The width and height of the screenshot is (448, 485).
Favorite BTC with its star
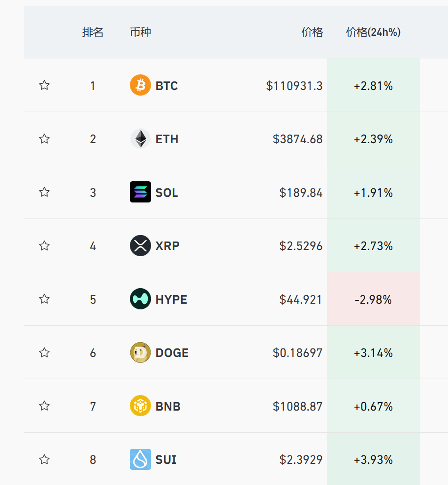[44, 85]
